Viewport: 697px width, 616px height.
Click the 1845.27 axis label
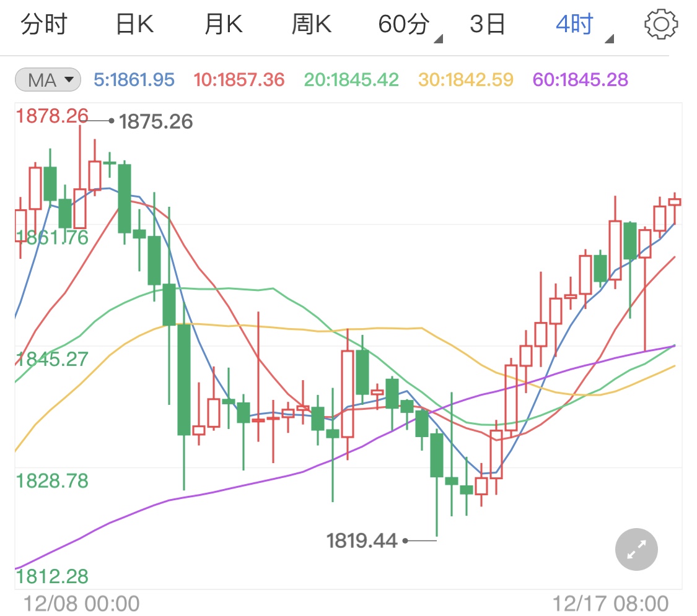(52, 359)
